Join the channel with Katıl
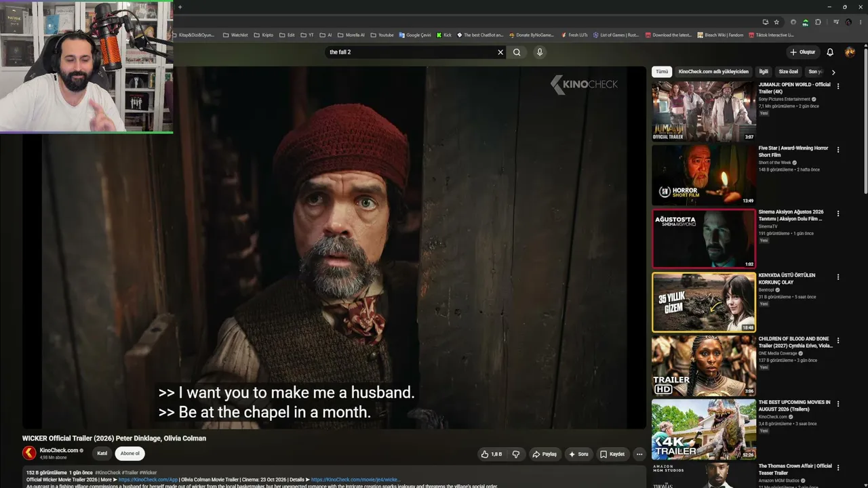The height and width of the screenshot is (488, 868). click(x=102, y=453)
